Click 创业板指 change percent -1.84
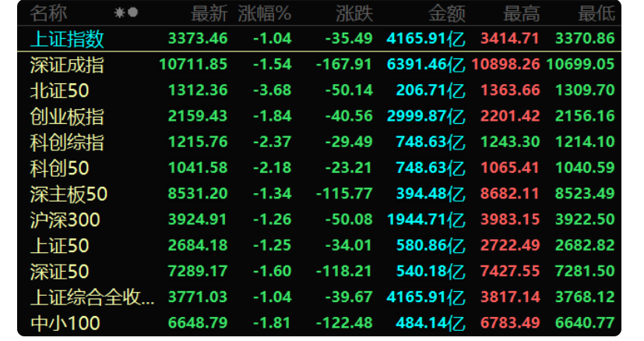The height and width of the screenshot is (341, 644). [273, 116]
